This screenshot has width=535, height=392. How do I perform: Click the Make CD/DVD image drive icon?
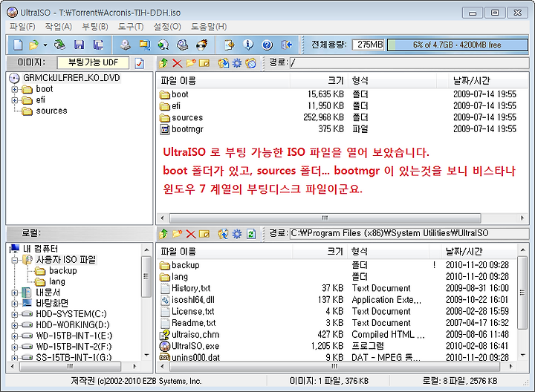tap(126, 45)
